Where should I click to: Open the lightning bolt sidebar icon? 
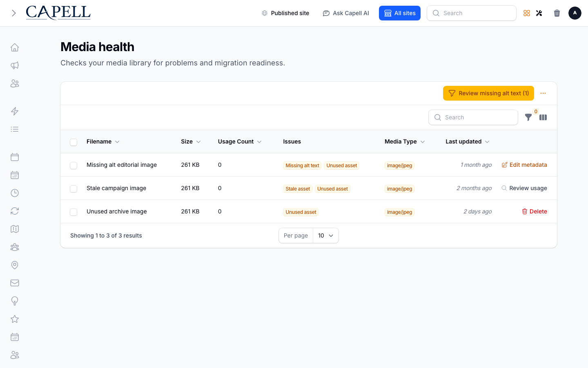coord(15,111)
